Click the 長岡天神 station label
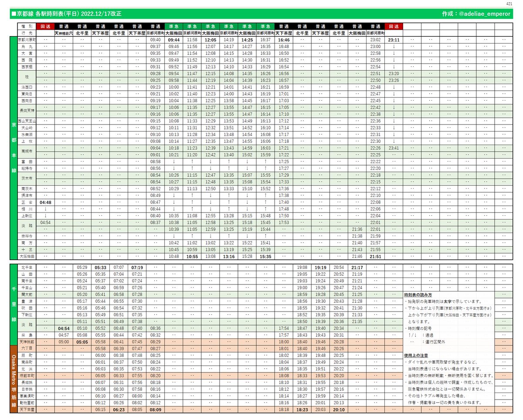 [27, 111]
